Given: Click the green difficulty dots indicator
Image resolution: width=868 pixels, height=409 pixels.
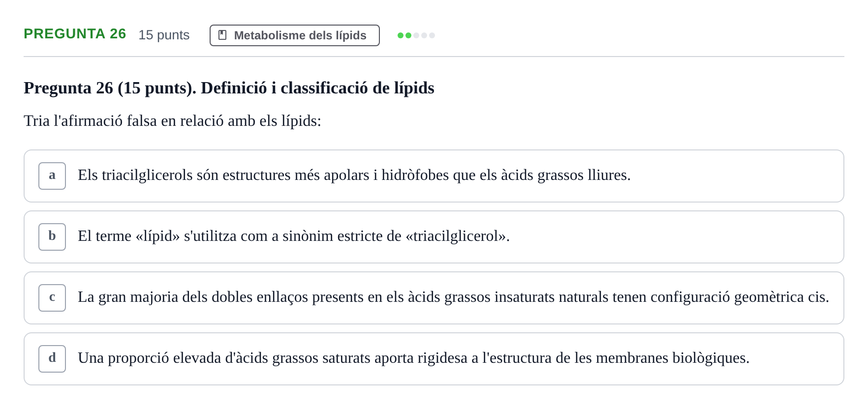Looking at the screenshot, I should click(x=416, y=35).
